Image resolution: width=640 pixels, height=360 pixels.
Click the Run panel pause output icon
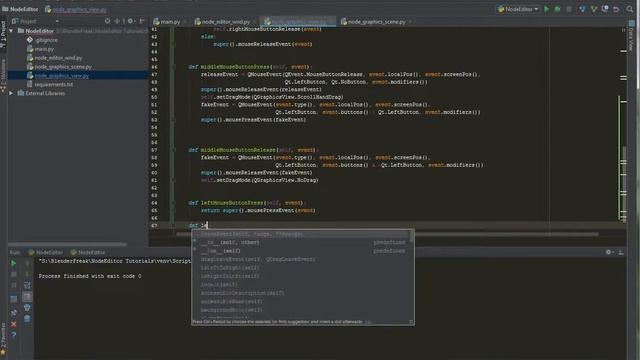[x=13, y=285]
